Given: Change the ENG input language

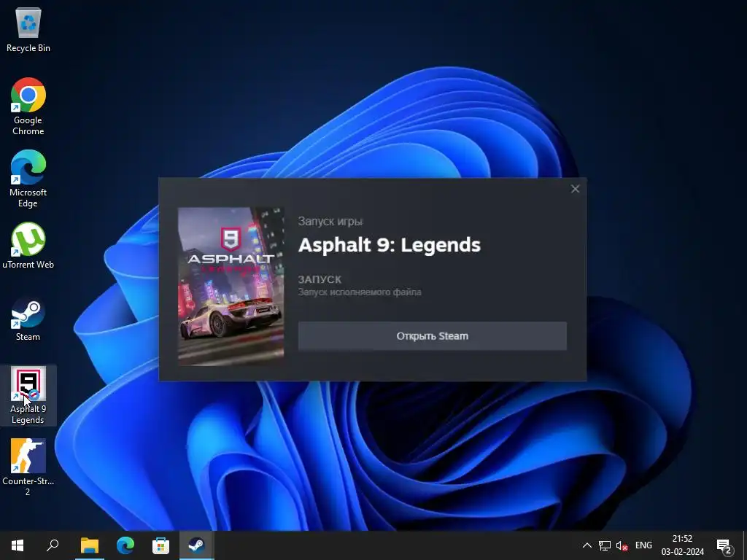Looking at the screenshot, I should tap(643, 545).
